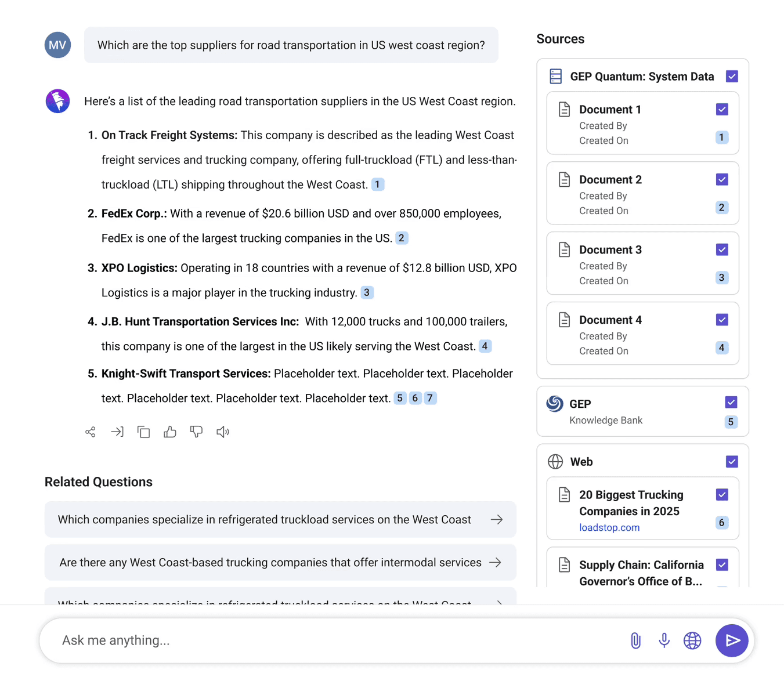The height and width of the screenshot is (677, 784).
Task: Click the Related Questions heading
Action: point(99,482)
